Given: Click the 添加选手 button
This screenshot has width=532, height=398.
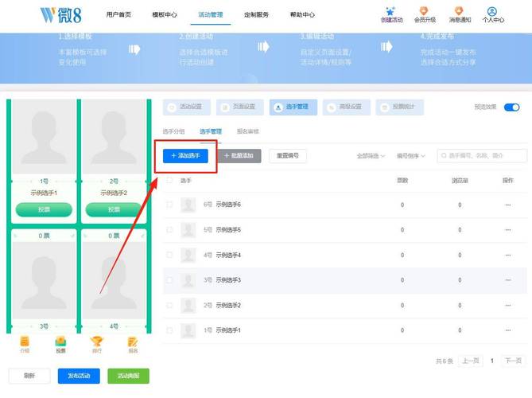Looking at the screenshot, I should pos(185,156).
